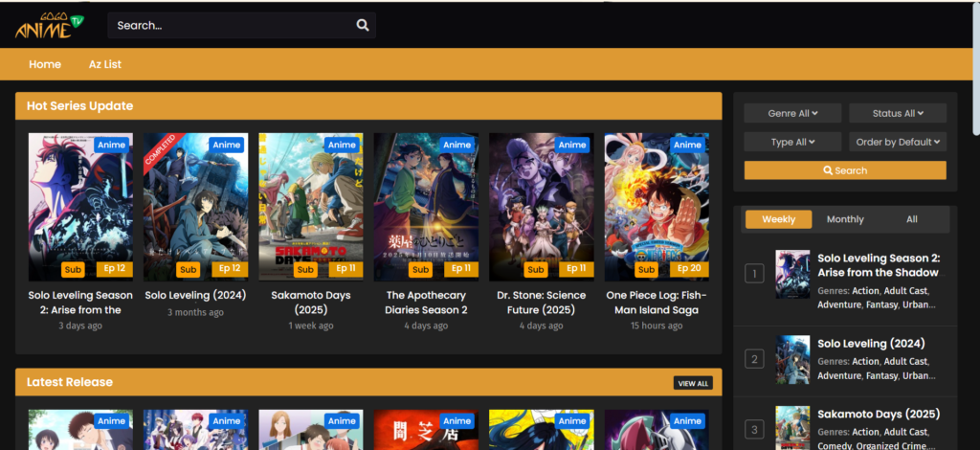Screen dimensions: 980x450
Task: Click the orange Search filter button
Action: coord(845,170)
